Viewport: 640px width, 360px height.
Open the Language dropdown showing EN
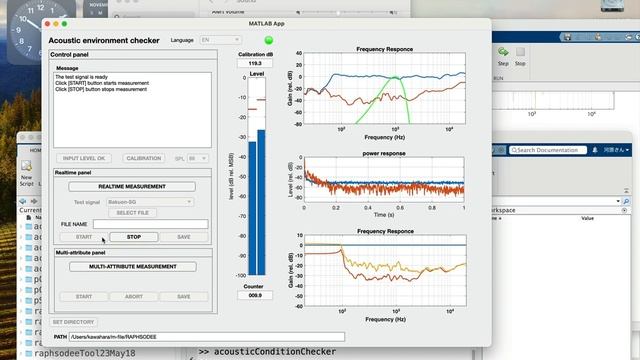pos(220,40)
